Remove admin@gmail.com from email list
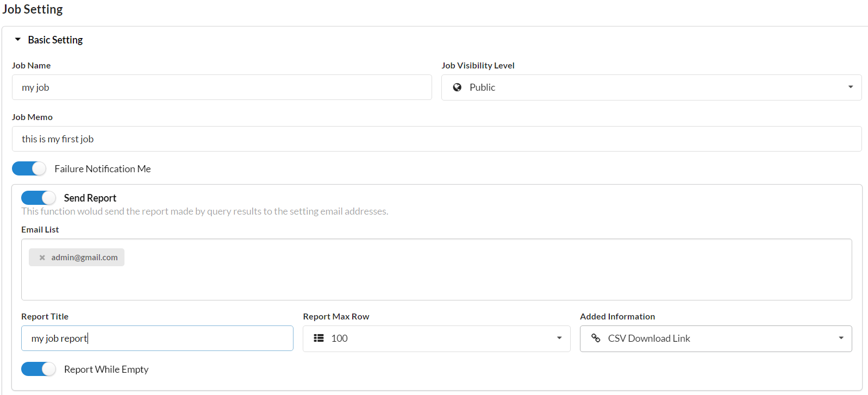Image resolution: width=868 pixels, height=395 pixels. tap(42, 258)
